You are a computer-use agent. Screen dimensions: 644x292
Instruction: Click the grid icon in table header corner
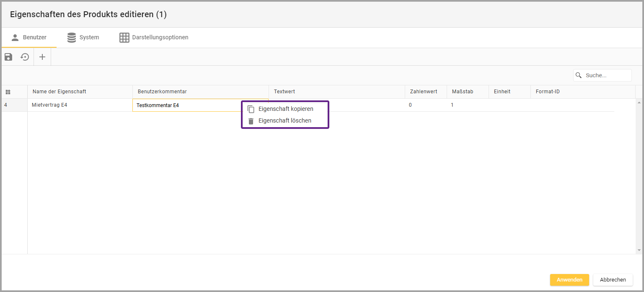click(8, 92)
